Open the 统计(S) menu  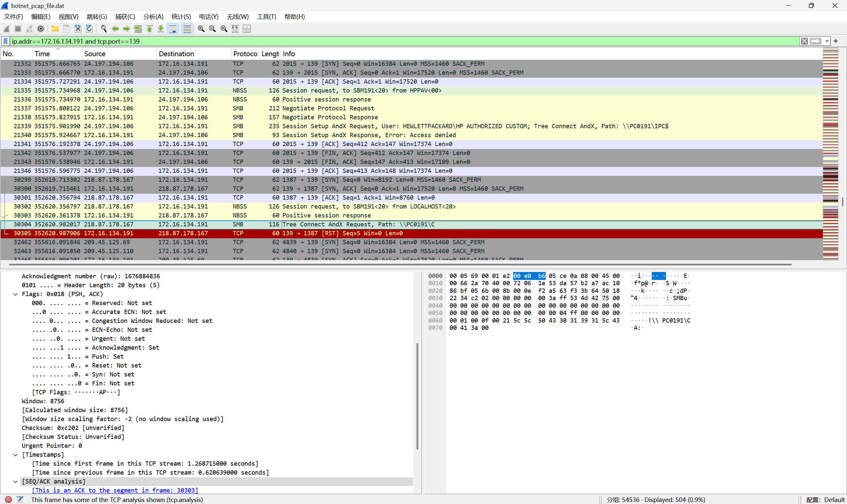(181, 17)
